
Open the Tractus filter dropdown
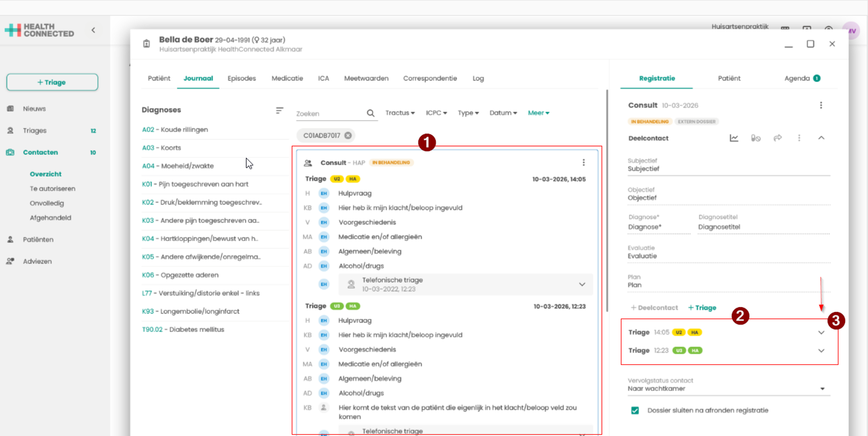pos(400,113)
